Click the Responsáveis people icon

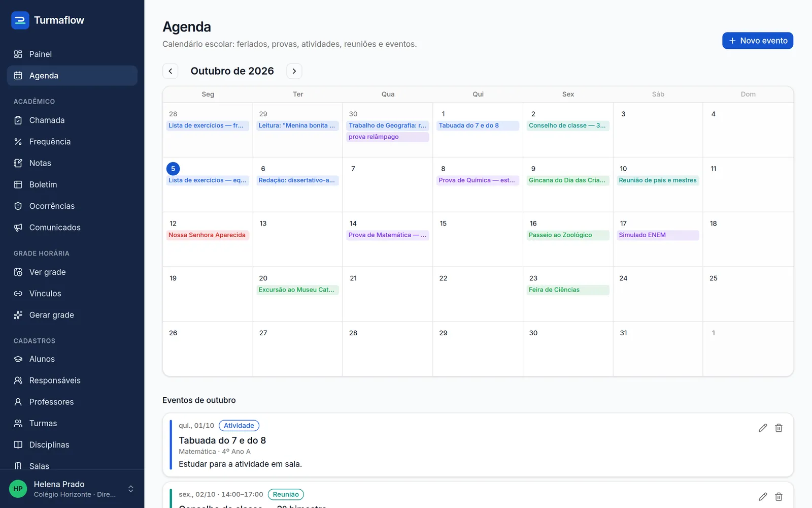point(18,380)
